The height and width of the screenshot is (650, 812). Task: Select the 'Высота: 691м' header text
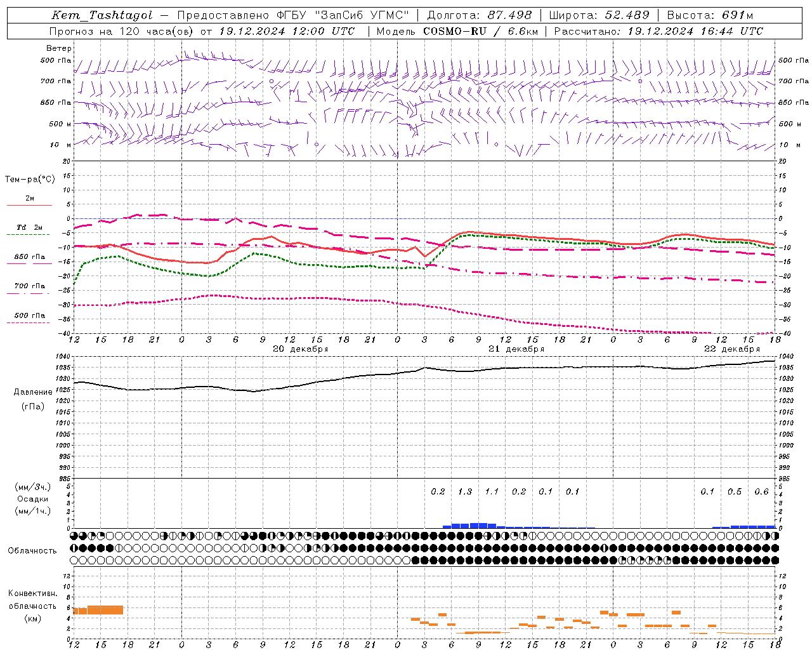pos(710,16)
